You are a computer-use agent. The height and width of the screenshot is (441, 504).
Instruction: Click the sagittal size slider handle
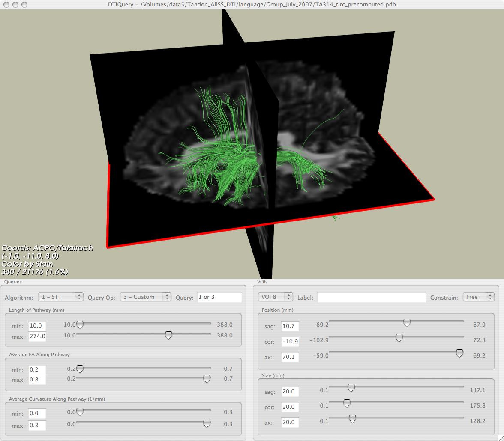(351, 388)
